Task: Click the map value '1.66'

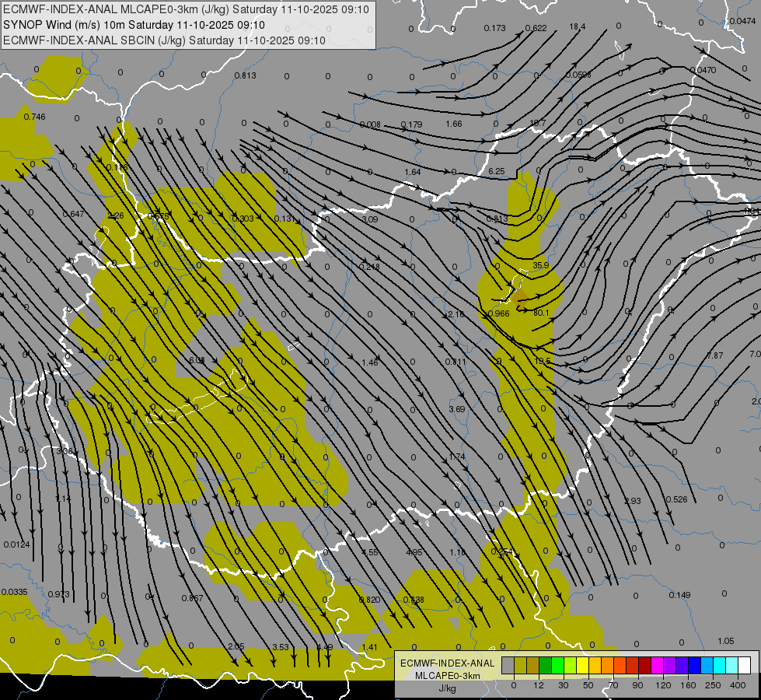Action: (454, 124)
